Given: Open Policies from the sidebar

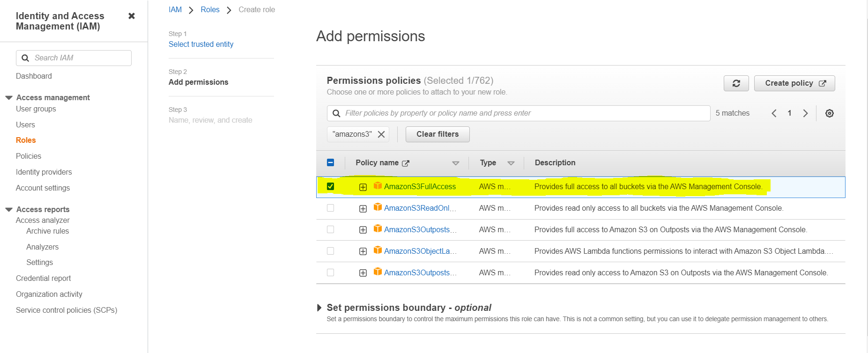Looking at the screenshot, I should pyautogui.click(x=28, y=156).
